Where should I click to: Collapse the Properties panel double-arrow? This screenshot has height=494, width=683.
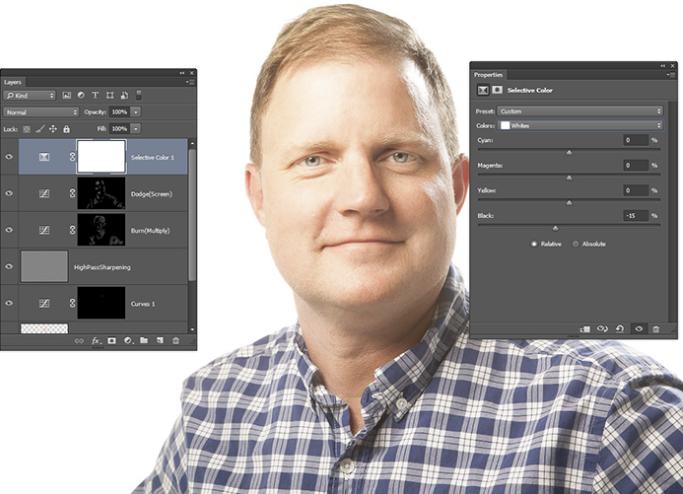click(x=663, y=66)
